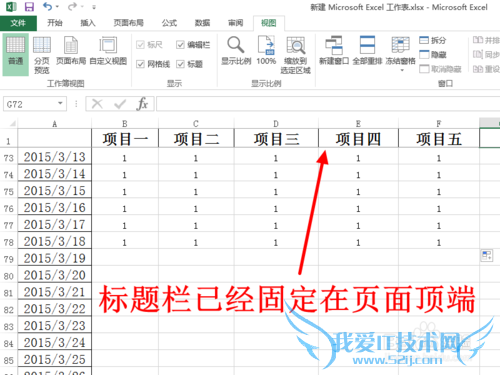500x375 pixels.
Task: Click date cell 2015/3/24
Action: [x=55, y=342]
